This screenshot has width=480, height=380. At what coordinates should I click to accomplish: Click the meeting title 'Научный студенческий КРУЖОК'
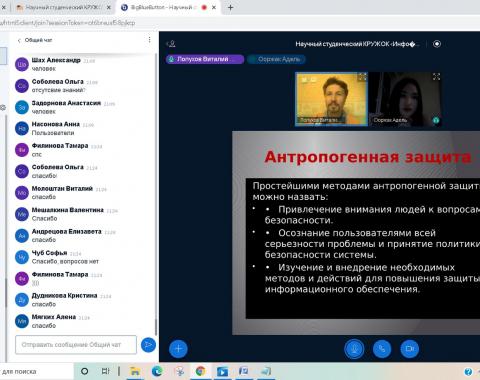click(357, 44)
